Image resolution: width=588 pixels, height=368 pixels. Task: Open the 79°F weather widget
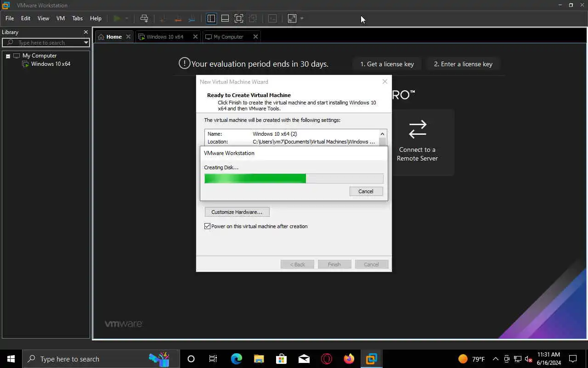point(471,359)
